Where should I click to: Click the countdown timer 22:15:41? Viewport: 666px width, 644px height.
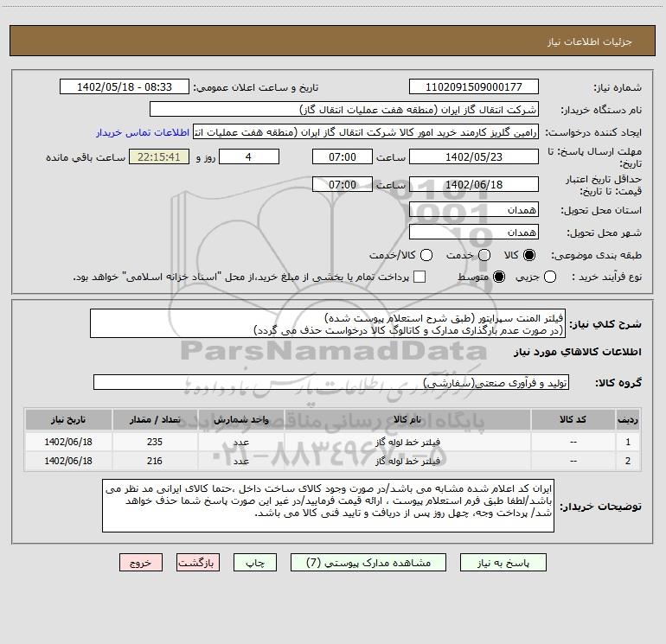(159, 156)
